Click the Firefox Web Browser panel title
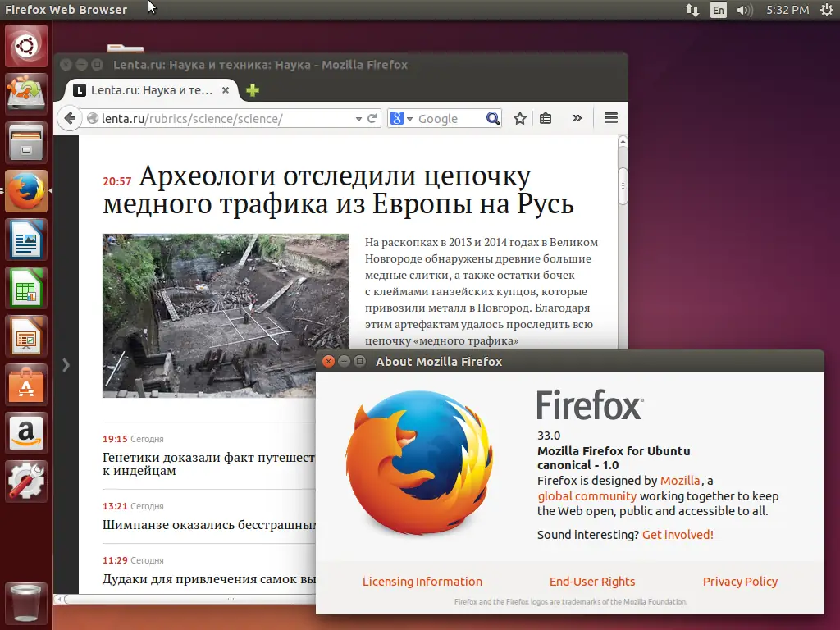This screenshot has height=630, width=840. click(x=66, y=10)
